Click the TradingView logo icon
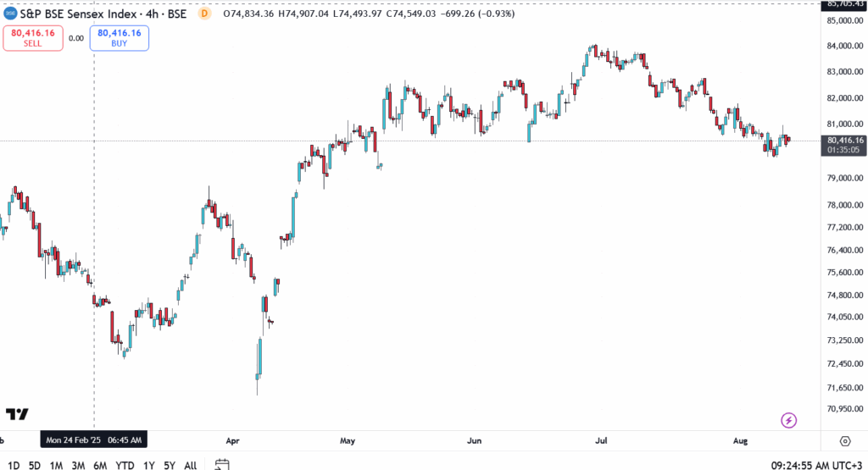 (17, 414)
